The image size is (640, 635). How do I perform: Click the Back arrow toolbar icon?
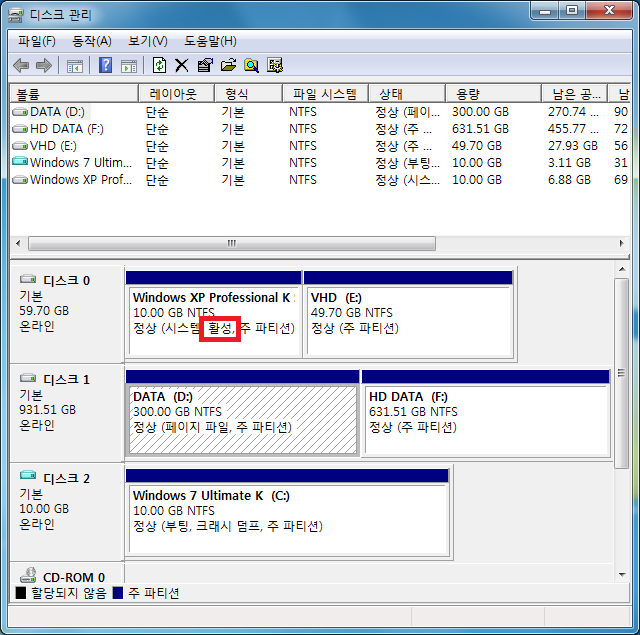pyautogui.click(x=21, y=65)
